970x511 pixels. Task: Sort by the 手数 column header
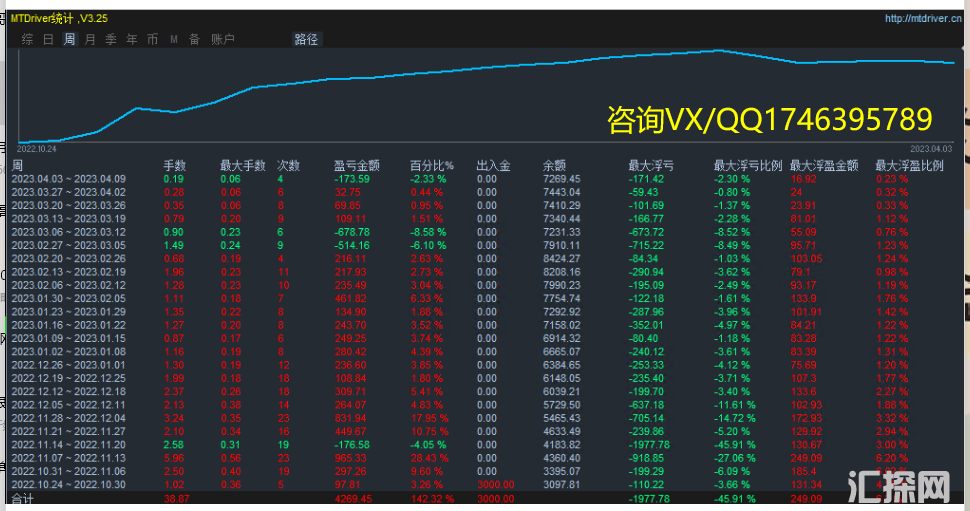click(x=174, y=166)
